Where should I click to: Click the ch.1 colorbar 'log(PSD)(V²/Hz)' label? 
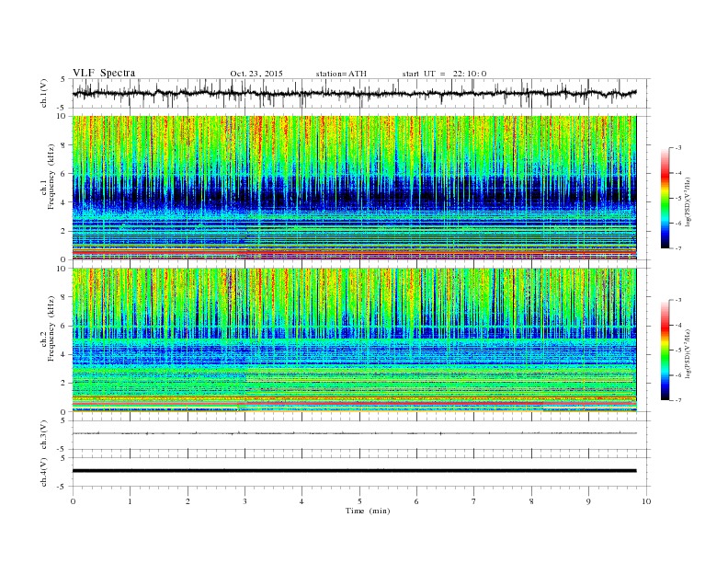(688, 201)
